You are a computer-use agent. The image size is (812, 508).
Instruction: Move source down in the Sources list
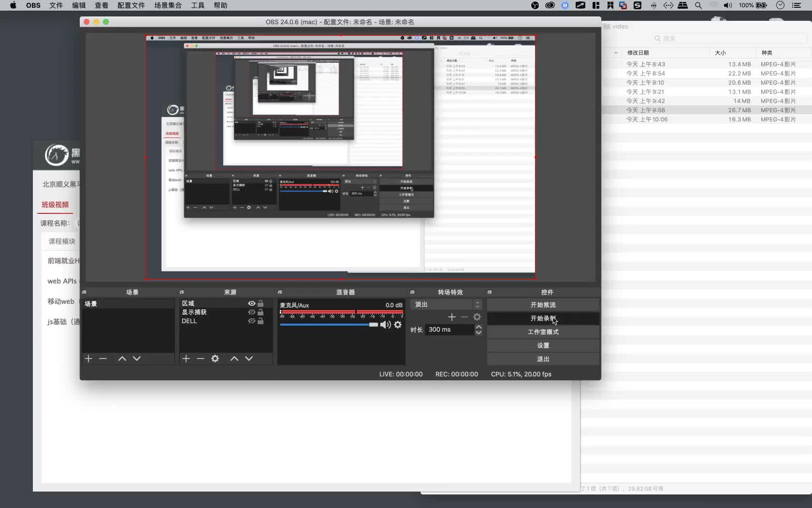(249, 359)
